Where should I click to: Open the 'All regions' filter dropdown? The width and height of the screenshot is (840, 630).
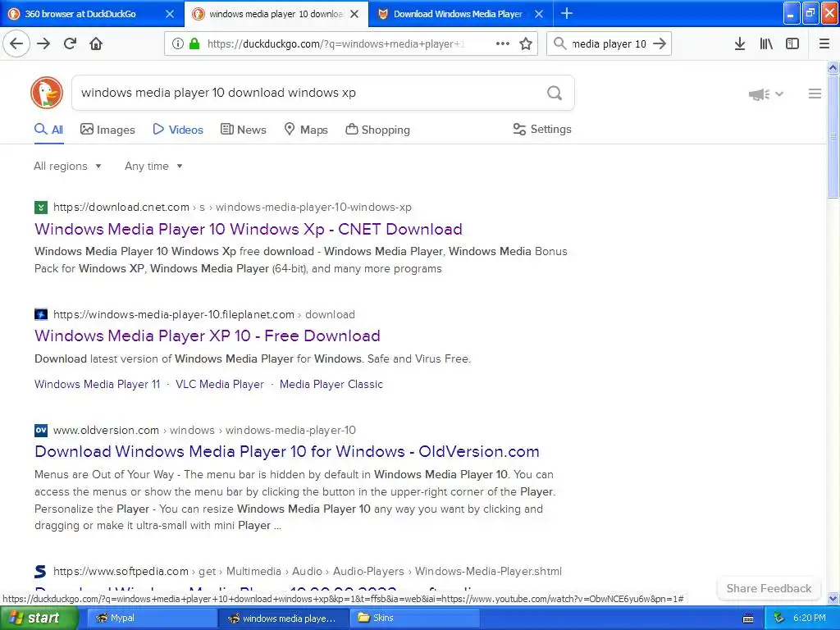(67, 166)
